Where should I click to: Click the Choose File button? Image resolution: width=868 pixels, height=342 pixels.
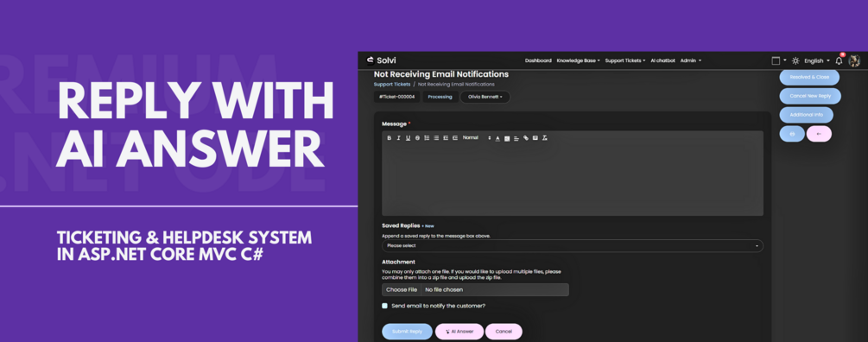pos(402,290)
